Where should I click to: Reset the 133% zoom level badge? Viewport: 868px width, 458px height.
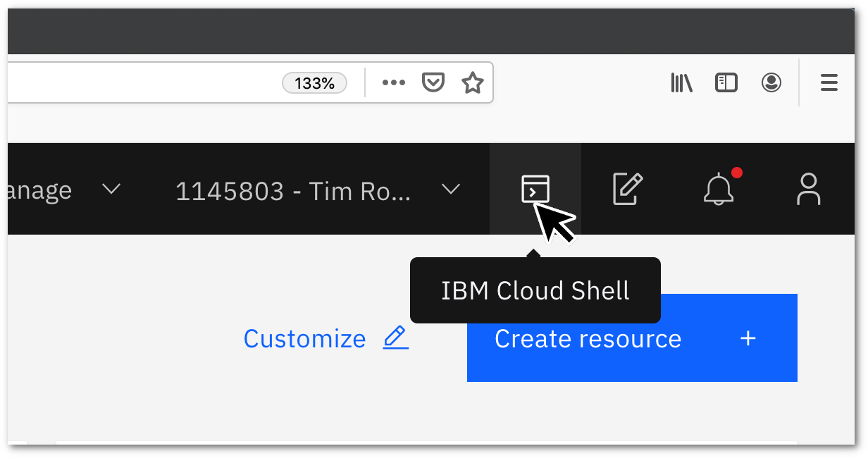coord(315,83)
